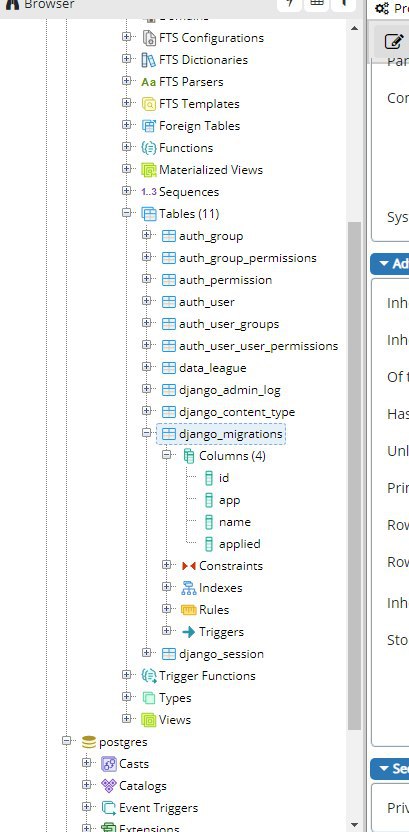The width and height of the screenshot is (409, 832).
Task: Collapse the postgres database node
Action: click(66, 741)
